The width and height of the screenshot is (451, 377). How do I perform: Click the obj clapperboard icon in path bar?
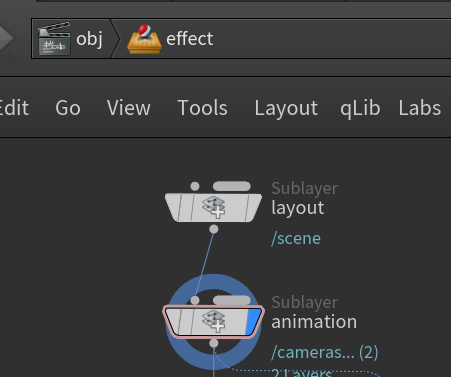(54, 39)
